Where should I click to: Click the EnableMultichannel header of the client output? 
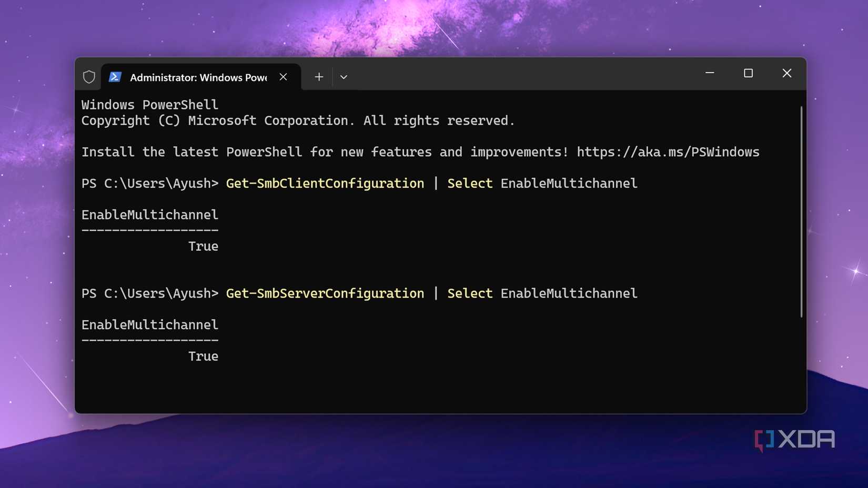tap(149, 215)
